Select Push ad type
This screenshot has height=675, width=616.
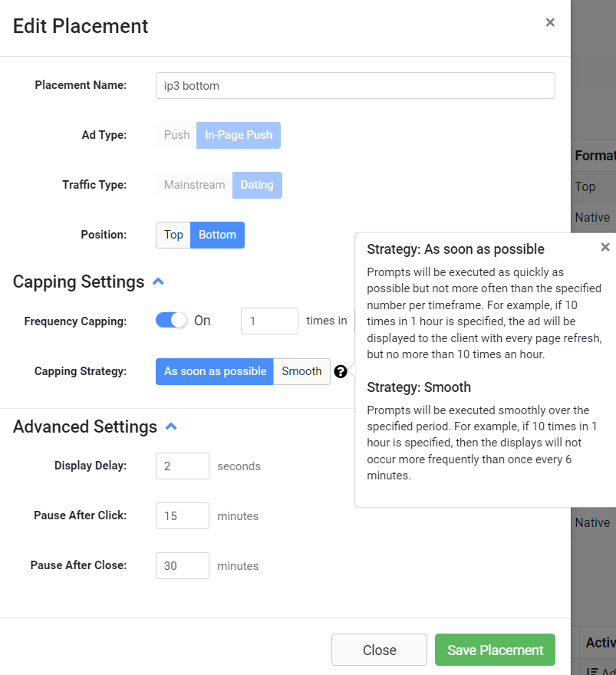point(176,135)
